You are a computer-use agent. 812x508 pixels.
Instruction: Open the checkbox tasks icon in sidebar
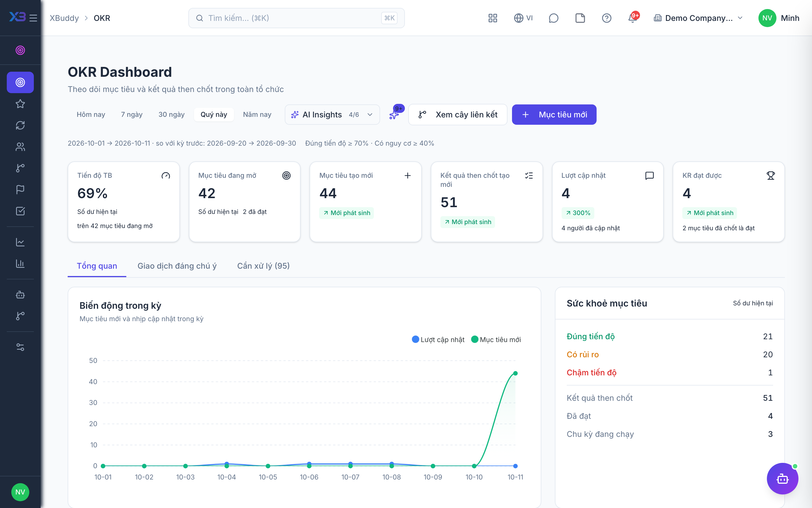tap(20, 211)
